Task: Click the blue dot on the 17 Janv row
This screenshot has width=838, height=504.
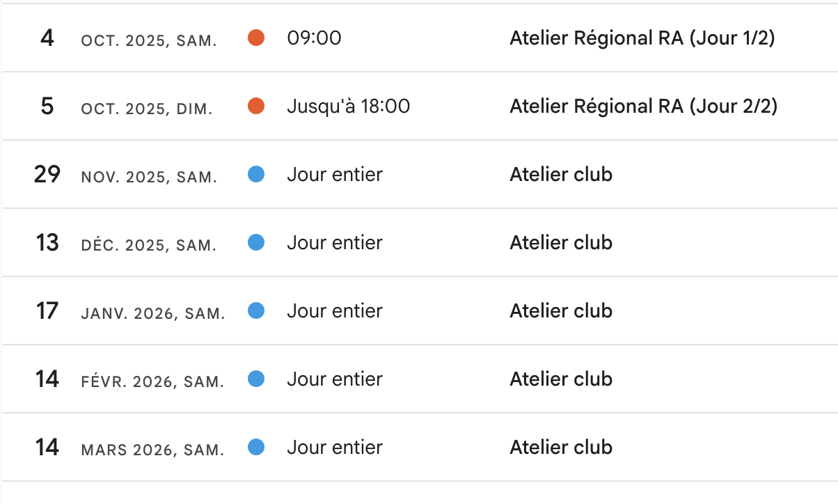Action: tap(256, 311)
